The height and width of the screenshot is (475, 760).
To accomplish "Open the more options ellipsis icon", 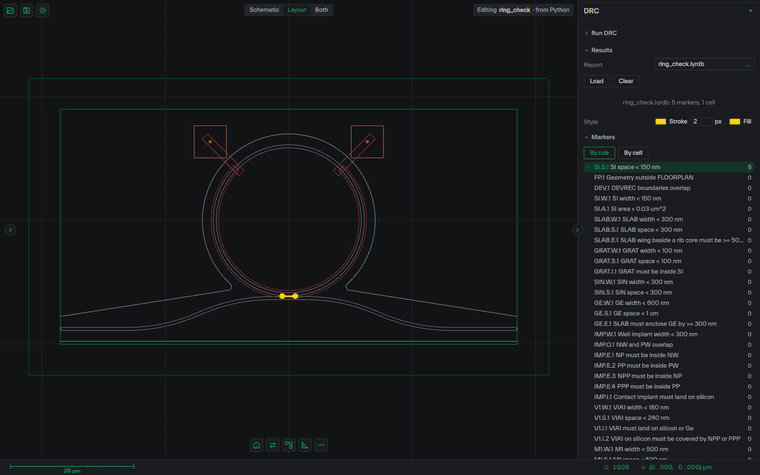I will pos(321,445).
